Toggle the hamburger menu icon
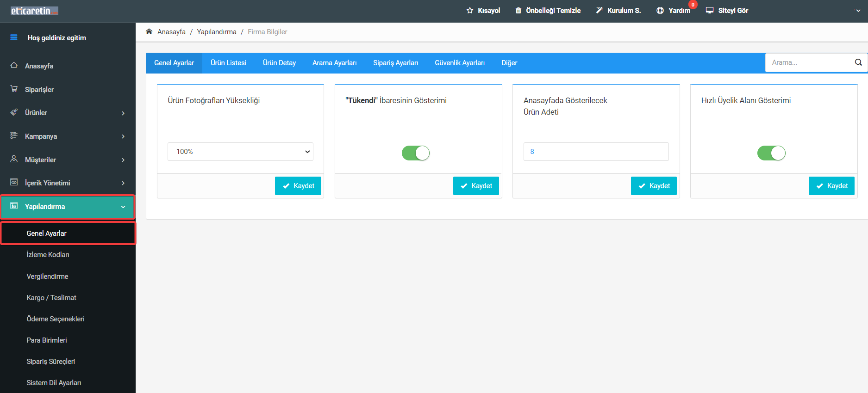The height and width of the screenshot is (393, 868). (x=14, y=37)
